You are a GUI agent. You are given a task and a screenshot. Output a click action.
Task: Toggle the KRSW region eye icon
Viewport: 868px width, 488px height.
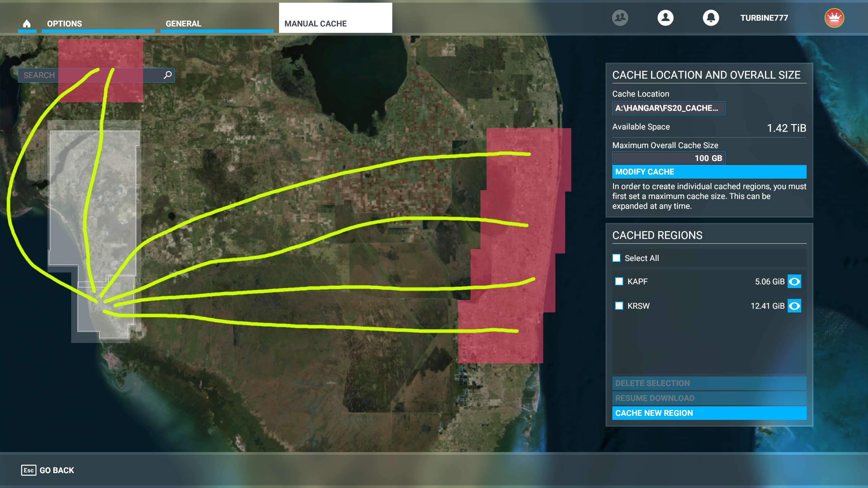tap(794, 306)
